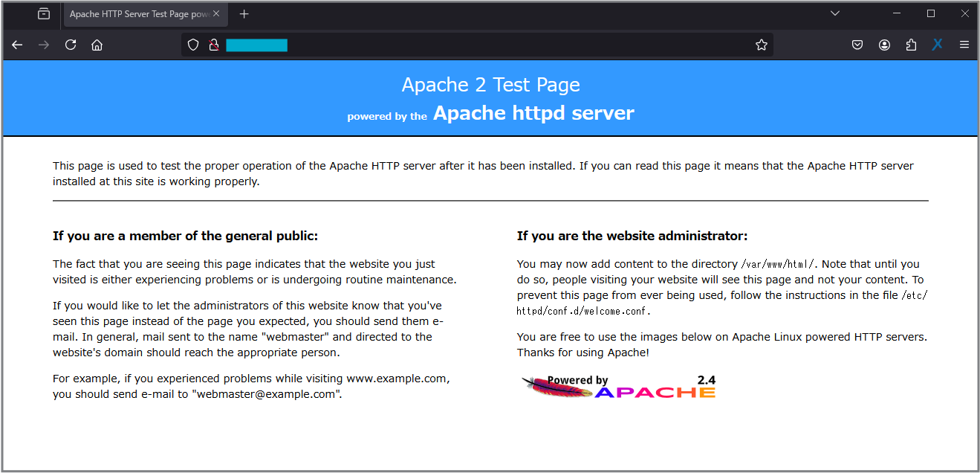Reload the current page
This screenshot has width=980, height=473.
pos(71,45)
